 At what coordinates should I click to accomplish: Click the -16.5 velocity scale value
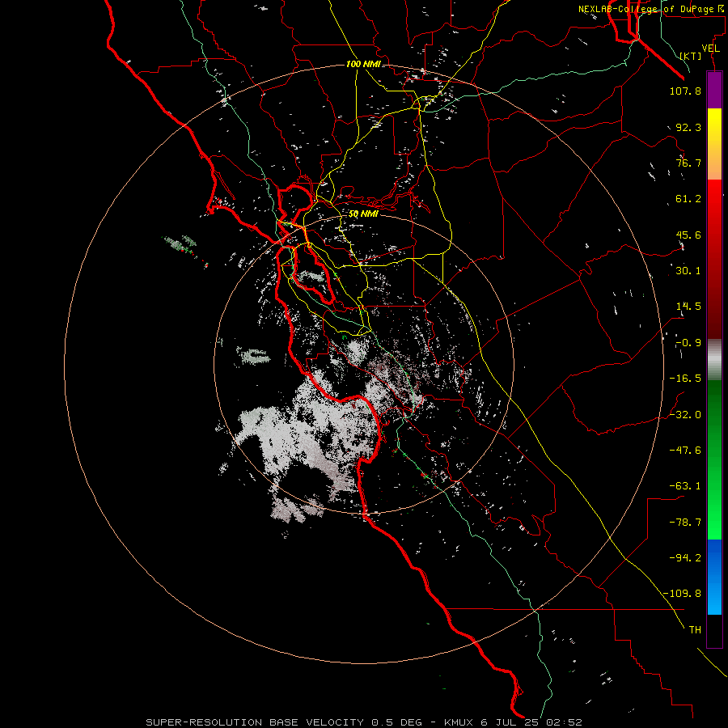pyautogui.click(x=685, y=379)
